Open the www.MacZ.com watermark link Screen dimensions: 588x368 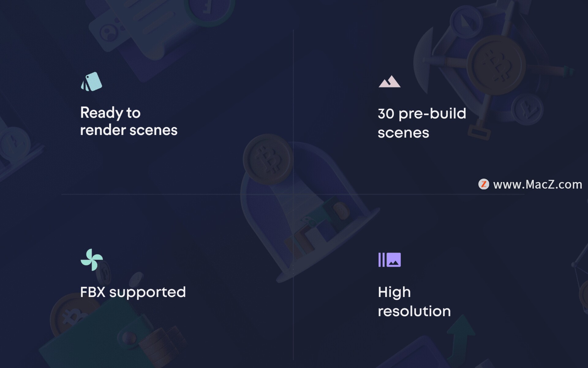pos(537,184)
